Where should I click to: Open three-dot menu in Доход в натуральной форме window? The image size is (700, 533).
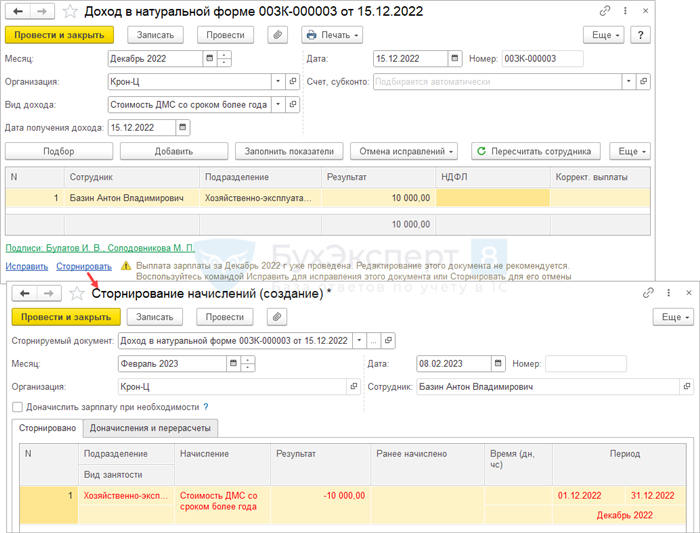click(625, 11)
